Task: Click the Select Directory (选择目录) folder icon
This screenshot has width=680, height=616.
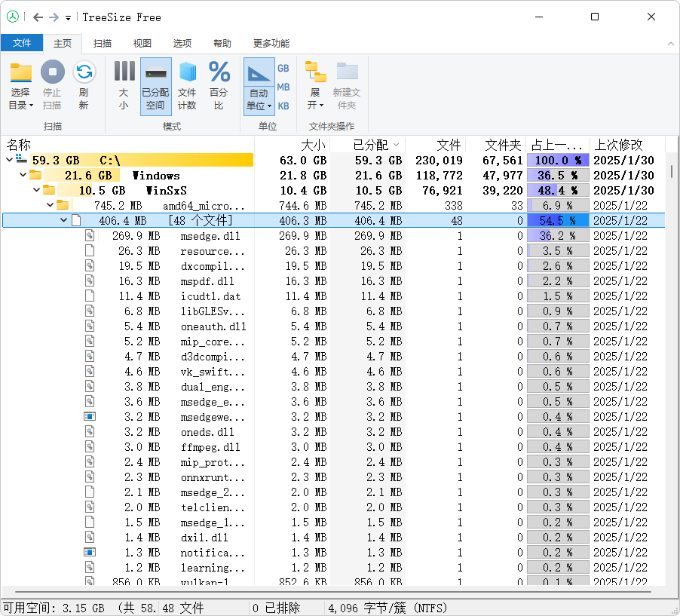Action: [21, 72]
